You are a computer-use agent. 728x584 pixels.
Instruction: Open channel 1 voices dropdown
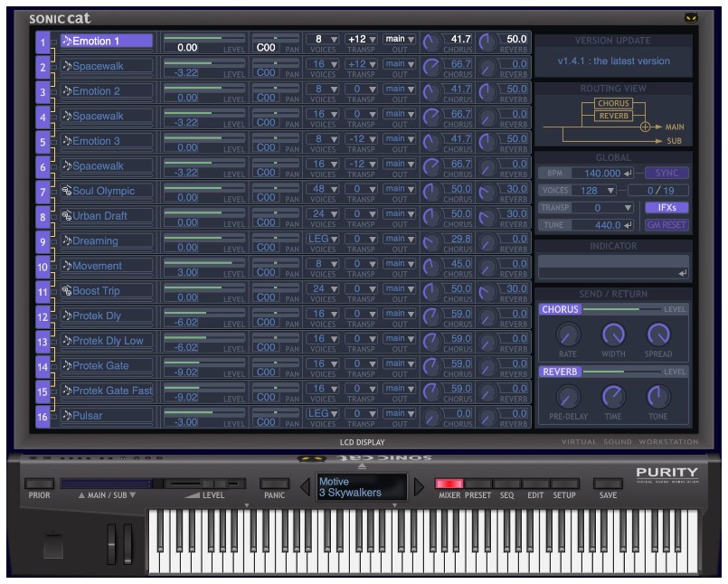pyautogui.click(x=323, y=39)
